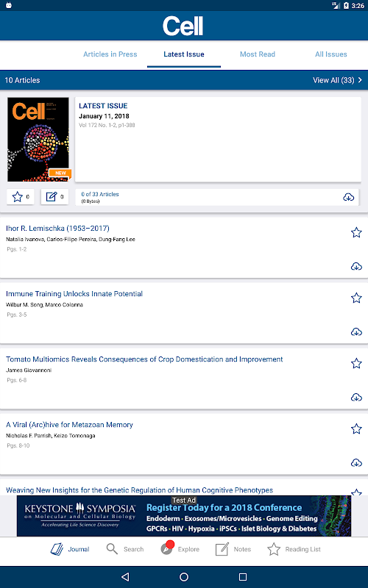
Task: Download the Immune Training Unlocks Innate Potential article
Action: (356, 332)
